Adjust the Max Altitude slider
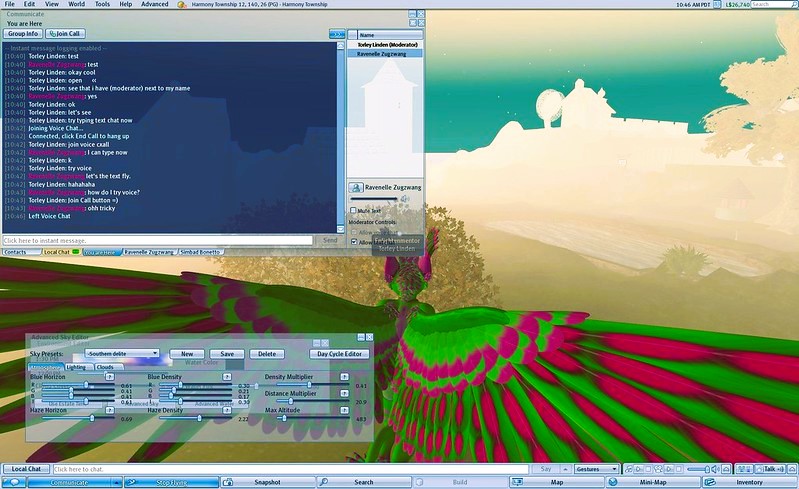Viewport: 799px width, 489px height. click(313, 418)
